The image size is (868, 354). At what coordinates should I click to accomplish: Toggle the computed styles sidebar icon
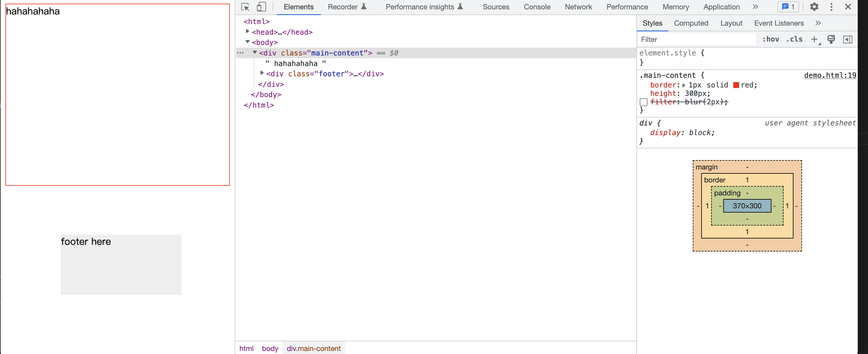pos(848,40)
